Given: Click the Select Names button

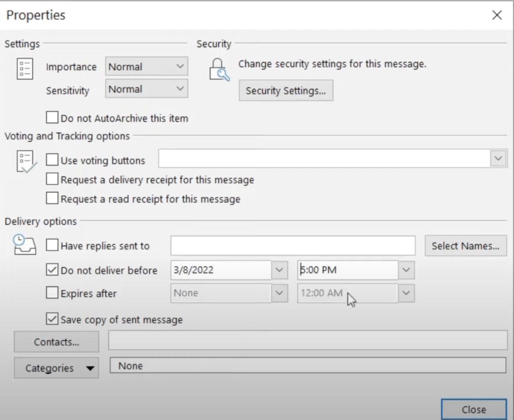Looking at the screenshot, I should tap(465, 246).
